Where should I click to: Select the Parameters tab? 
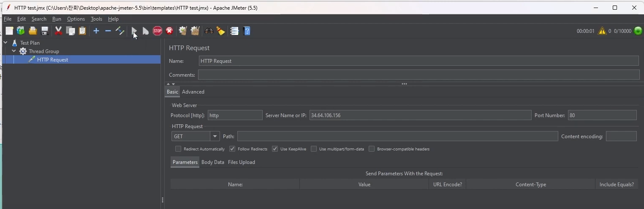185,162
